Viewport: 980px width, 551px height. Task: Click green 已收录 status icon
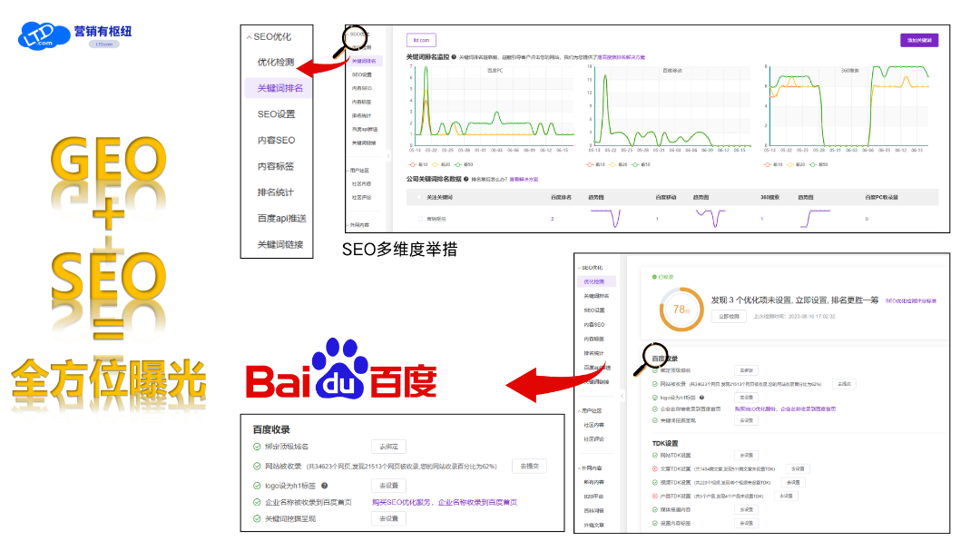click(654, 277)
